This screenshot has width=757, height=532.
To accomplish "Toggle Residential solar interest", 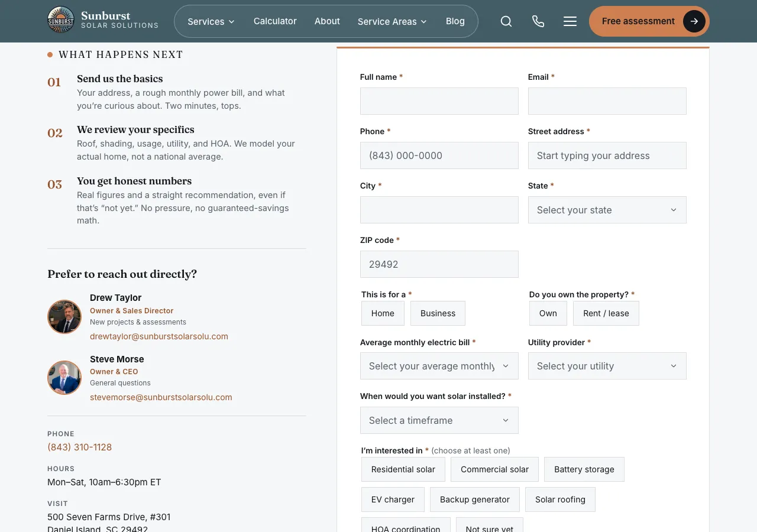I will tap(403, 469).
